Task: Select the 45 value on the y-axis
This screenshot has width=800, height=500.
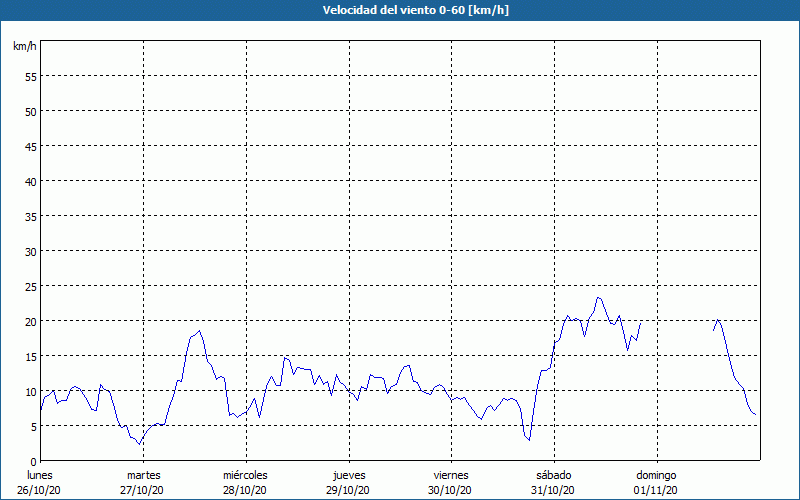Action: [31, 146]
